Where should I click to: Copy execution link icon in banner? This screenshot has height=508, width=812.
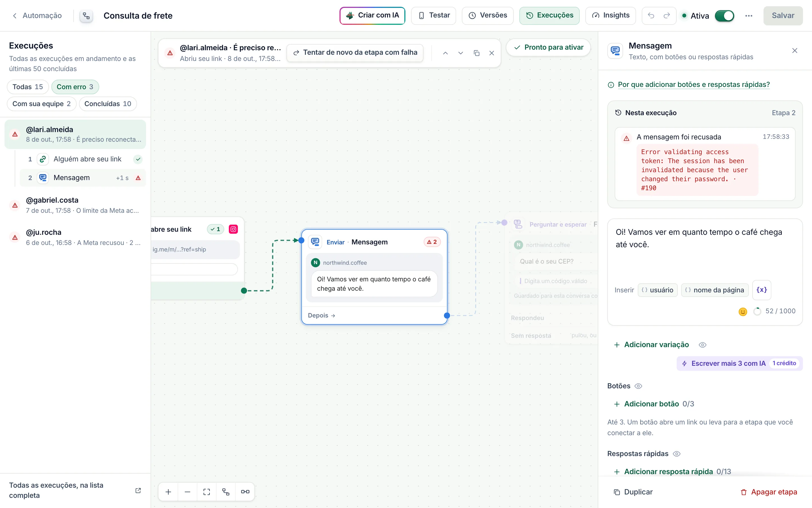[x=476, y=53]
